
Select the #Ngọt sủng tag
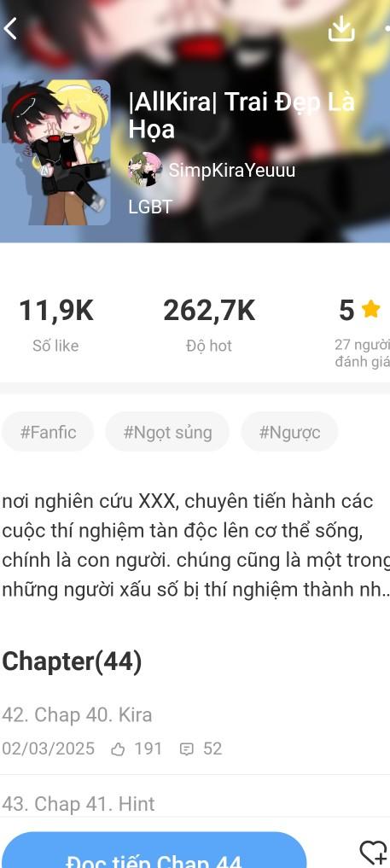pyautogui.click(x=167, y=432)
